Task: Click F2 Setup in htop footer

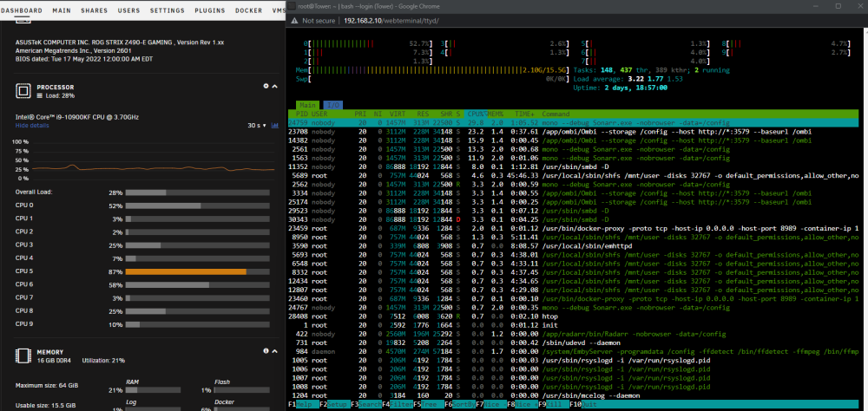Action: 334,404
